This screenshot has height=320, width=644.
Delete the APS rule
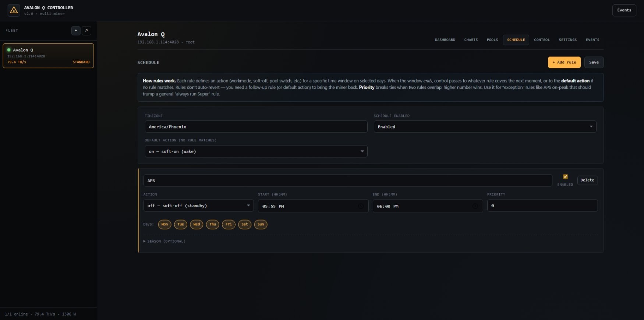point(587,180)
